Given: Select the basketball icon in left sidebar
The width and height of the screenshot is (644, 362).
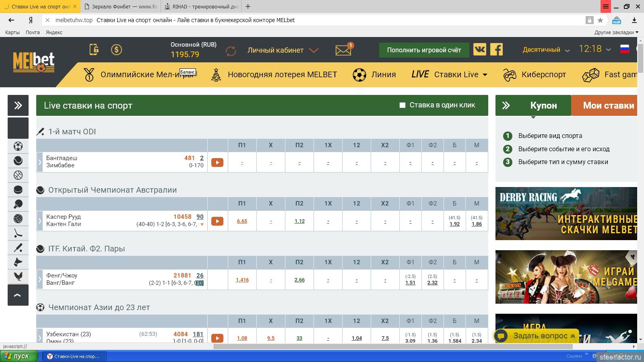Looking at the screenshot, I should tap(18, 175).
